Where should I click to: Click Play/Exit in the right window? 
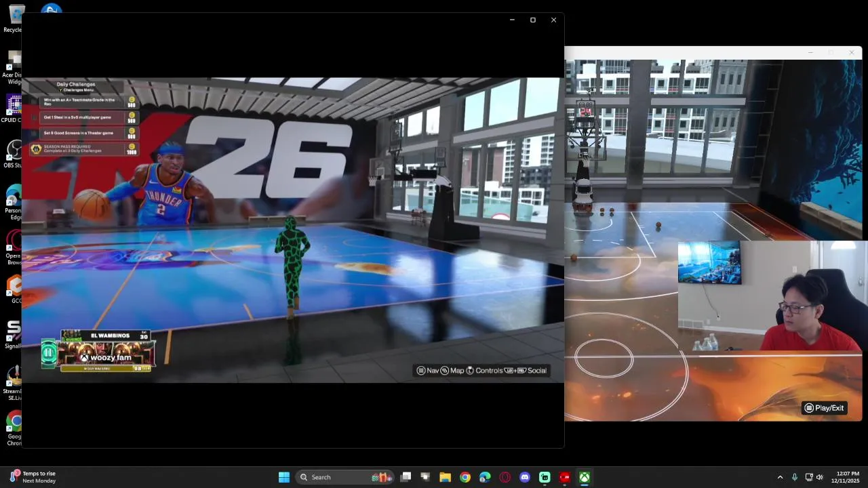pos(824,408)
